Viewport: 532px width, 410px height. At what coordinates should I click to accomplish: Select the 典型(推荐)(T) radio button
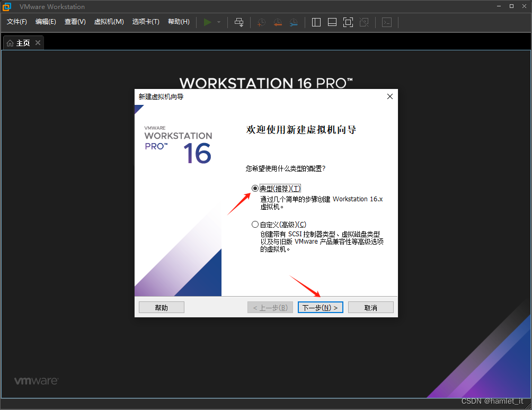click(255, 188)
